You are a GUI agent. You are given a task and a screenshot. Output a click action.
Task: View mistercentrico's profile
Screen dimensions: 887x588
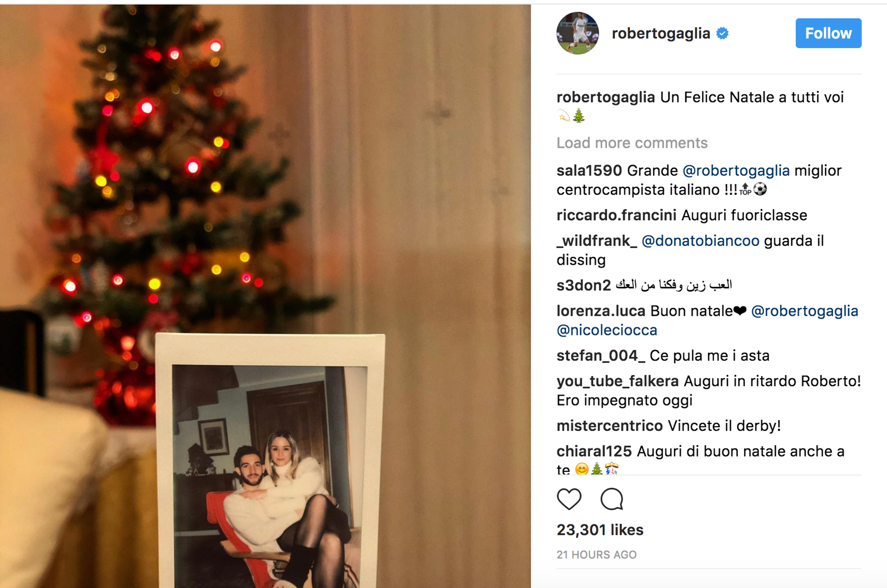(610, 426)
